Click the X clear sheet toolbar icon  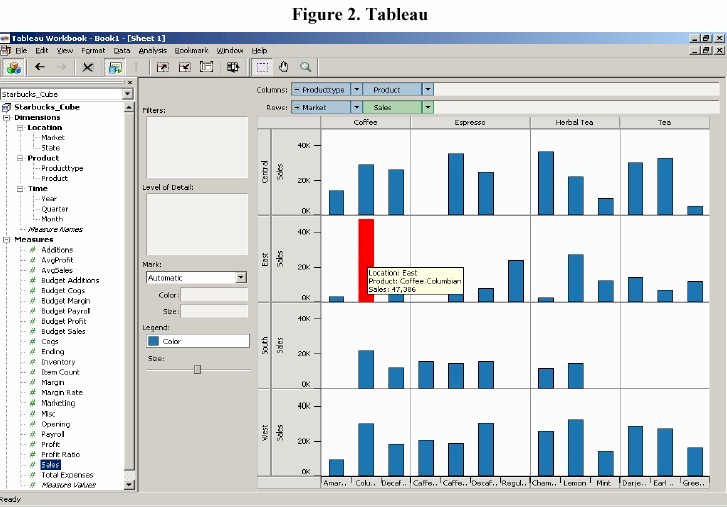pos(88,67)
